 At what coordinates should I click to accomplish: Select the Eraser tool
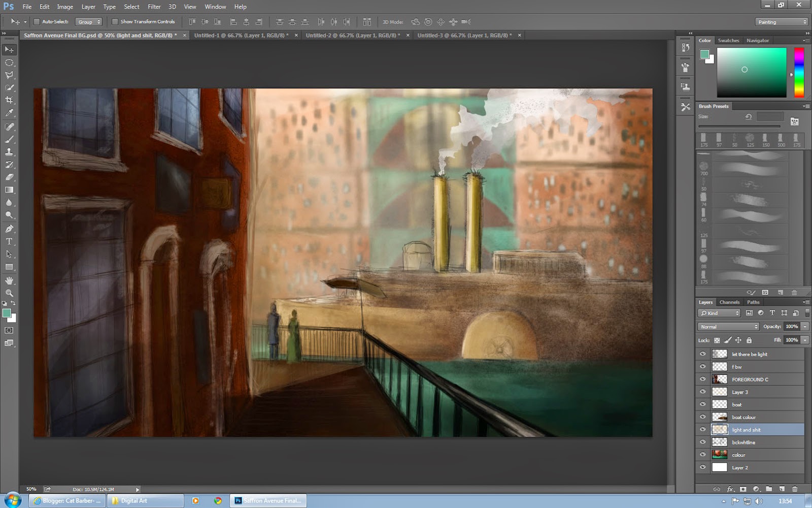pos(9,177)
